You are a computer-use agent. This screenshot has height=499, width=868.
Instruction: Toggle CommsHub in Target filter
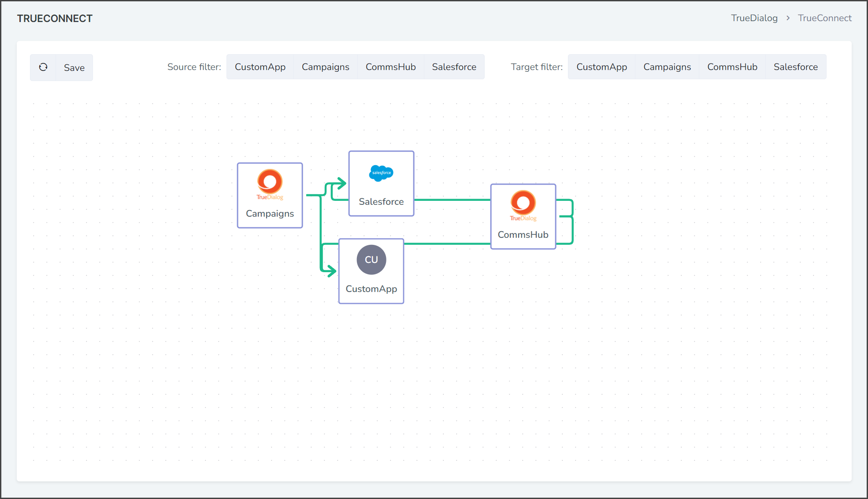tap(732, 67)
